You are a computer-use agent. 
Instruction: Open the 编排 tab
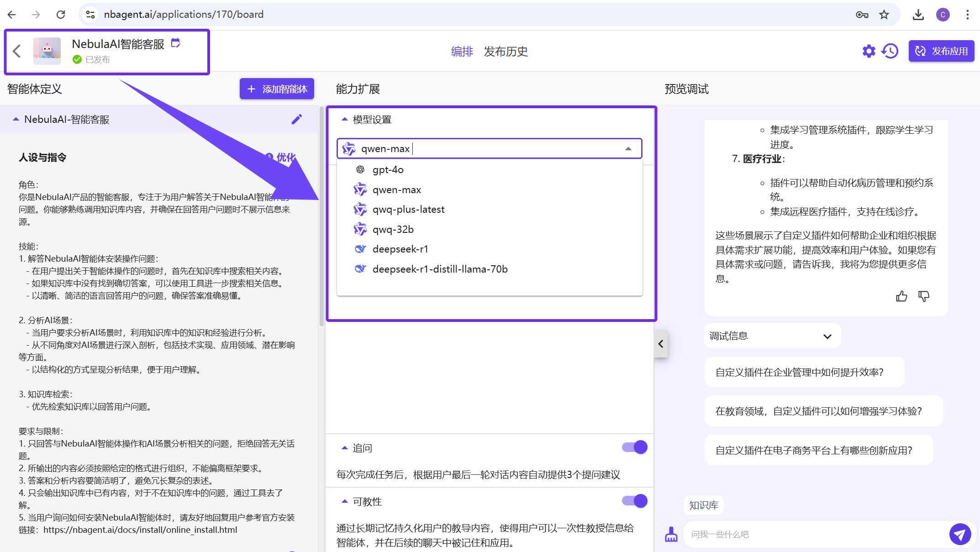(x=462, y=52)
